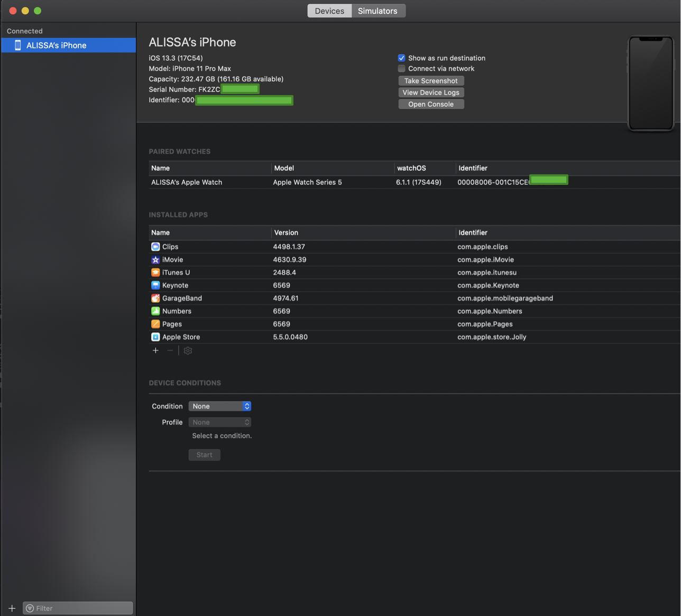Click identifier com.apple.iMovie
Viewport: 681px width, 616px height.
[485, 260]
